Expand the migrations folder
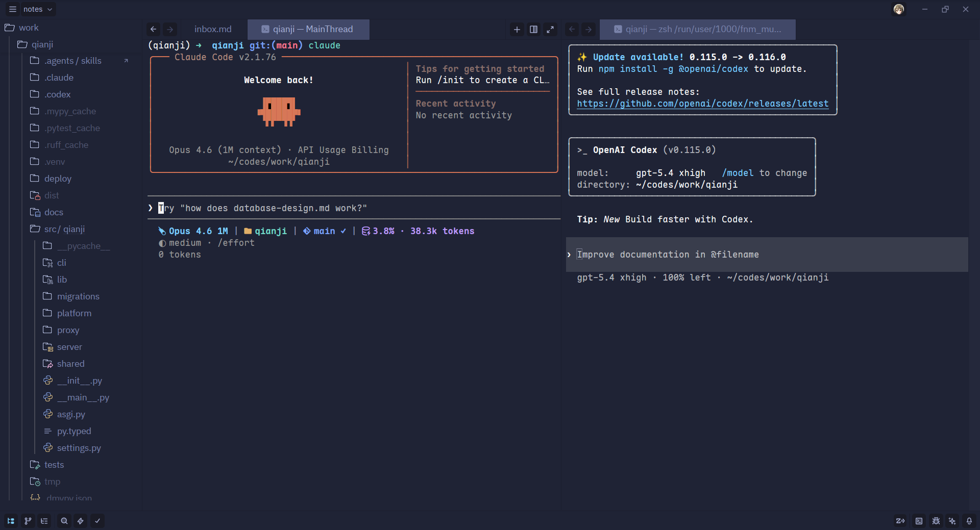 78,296
